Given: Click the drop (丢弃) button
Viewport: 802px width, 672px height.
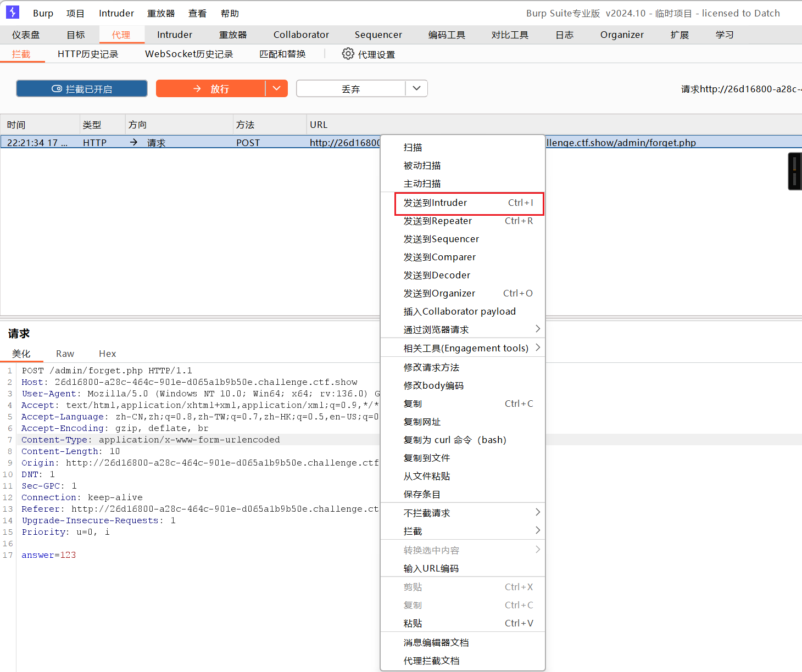Looking at the screenshot, I should pyautogui.click(x=351, y=88).
